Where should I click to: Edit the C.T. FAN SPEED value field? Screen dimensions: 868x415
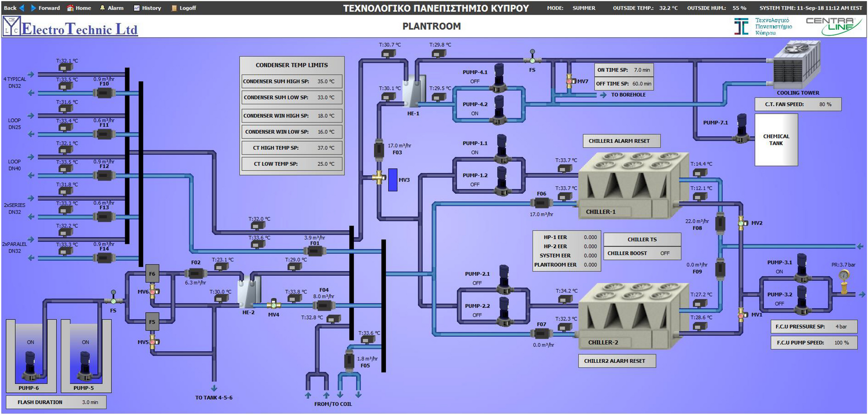(x=825, y=104)
